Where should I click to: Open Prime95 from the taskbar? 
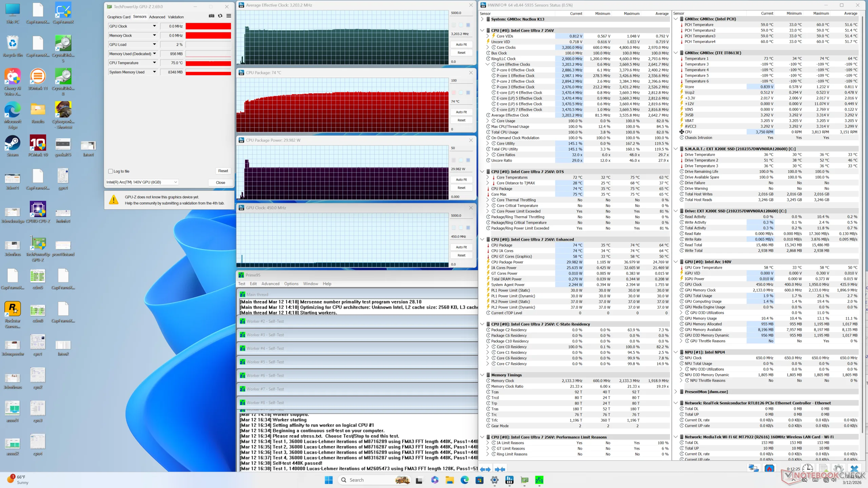[x=539, y=480]
